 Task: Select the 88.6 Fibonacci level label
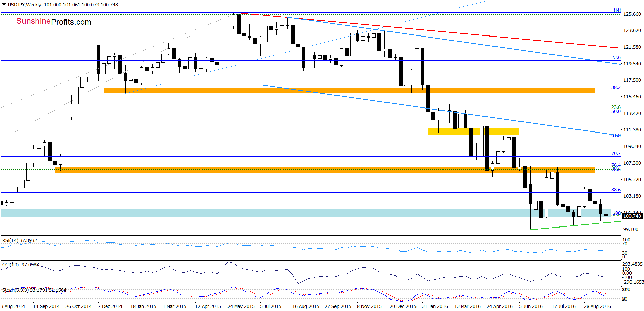616,190
